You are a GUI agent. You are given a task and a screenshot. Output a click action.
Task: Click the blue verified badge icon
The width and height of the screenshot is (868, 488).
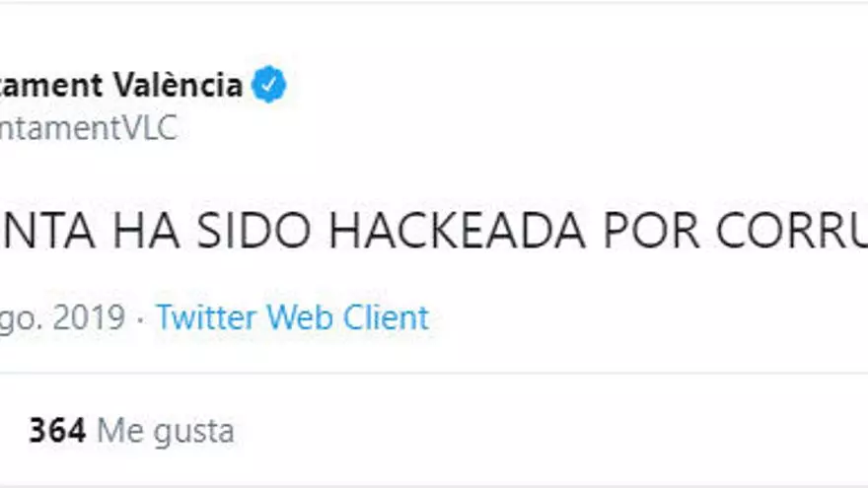pyautogui.click(x=269, y=84)
